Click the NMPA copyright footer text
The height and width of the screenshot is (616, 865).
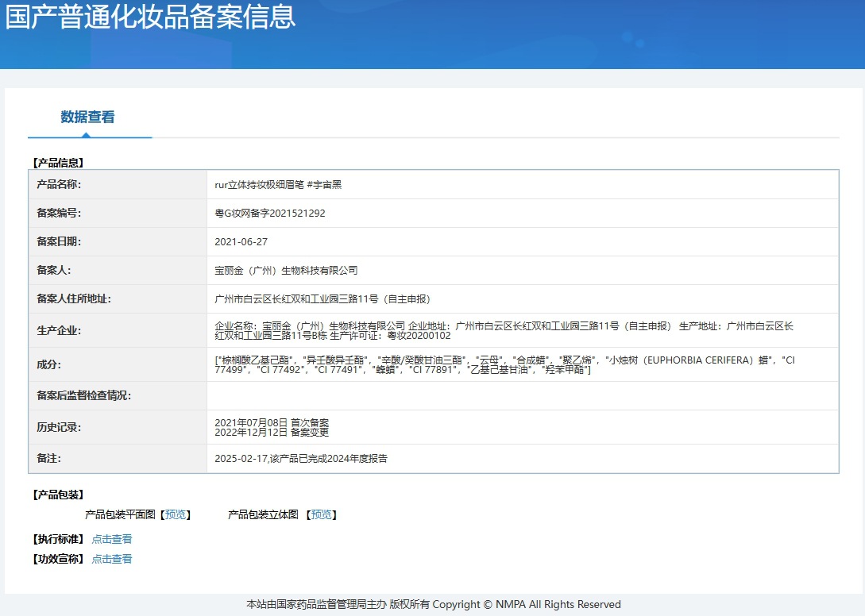click(434, 604)
